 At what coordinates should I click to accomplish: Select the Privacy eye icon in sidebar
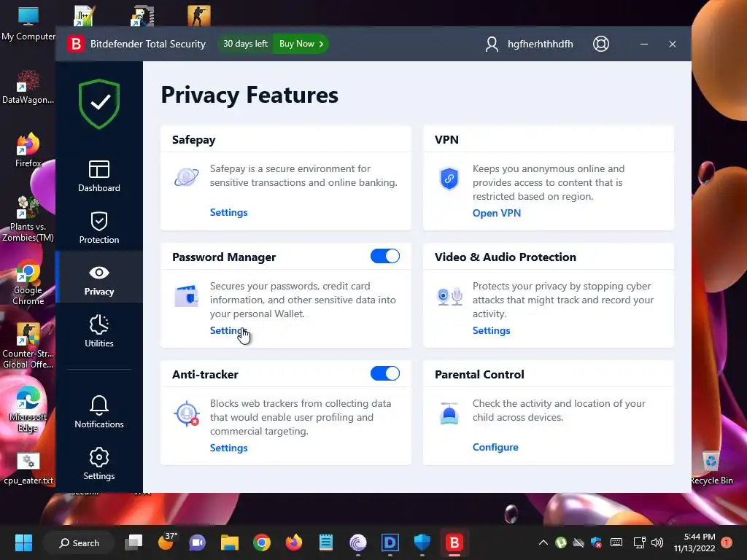(99, 273)
